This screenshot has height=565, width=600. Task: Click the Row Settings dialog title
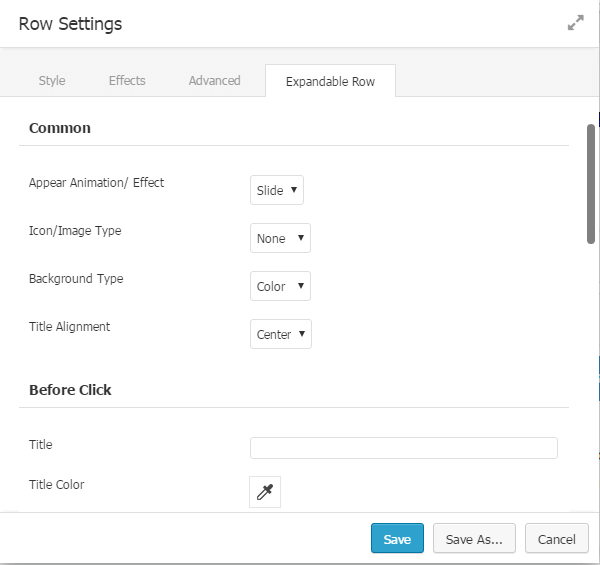tap(70, 23)
